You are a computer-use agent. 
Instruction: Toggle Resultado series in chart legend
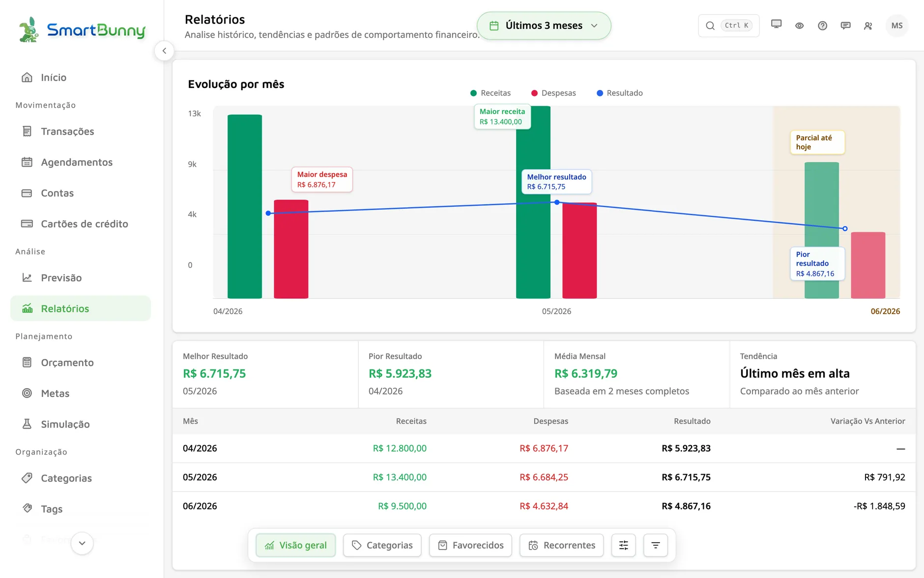[619, 93]
